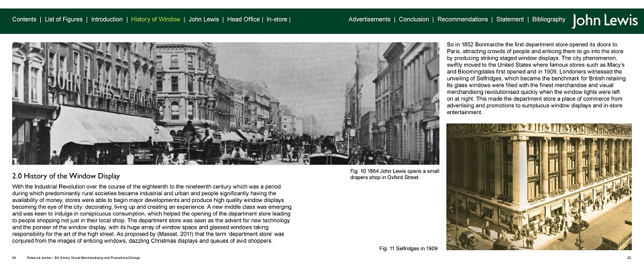The width and height of the screenshot is (644, 271).
Task: Open the John Lewis navigation item
Action: (204, 19)
